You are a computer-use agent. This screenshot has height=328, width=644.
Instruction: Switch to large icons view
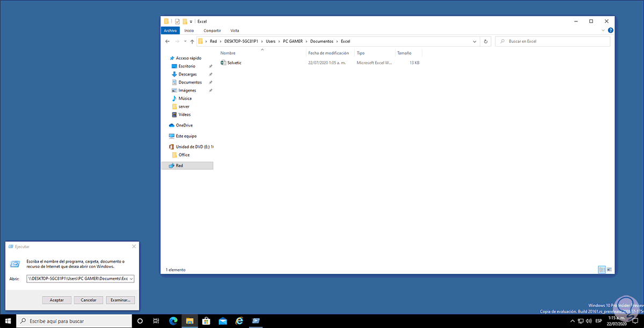[609, 270]
